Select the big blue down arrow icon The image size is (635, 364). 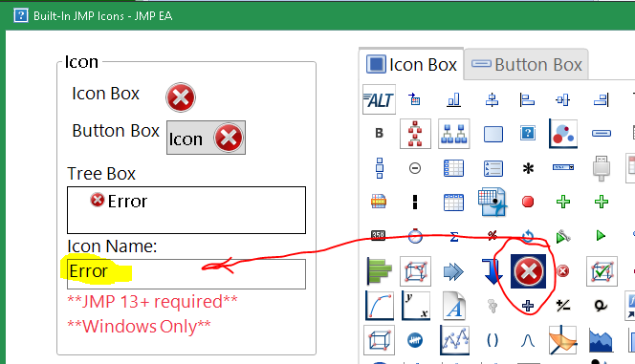click(493, 271)
